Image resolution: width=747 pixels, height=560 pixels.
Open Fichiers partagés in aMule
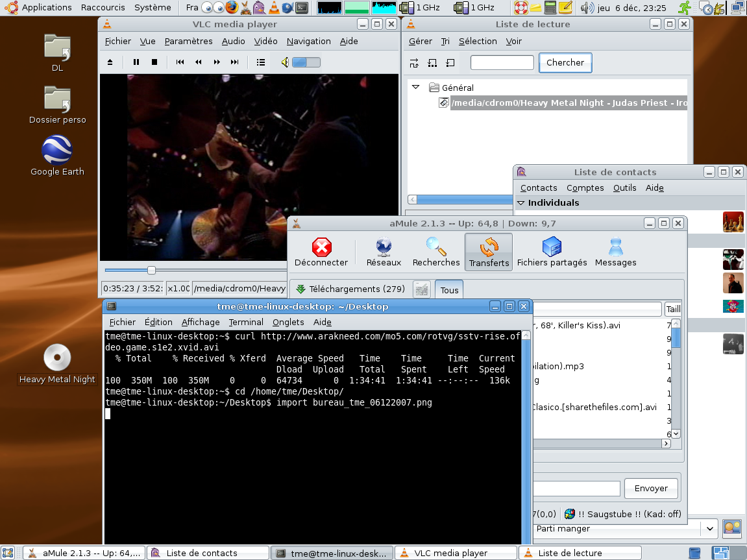[552, 252]
